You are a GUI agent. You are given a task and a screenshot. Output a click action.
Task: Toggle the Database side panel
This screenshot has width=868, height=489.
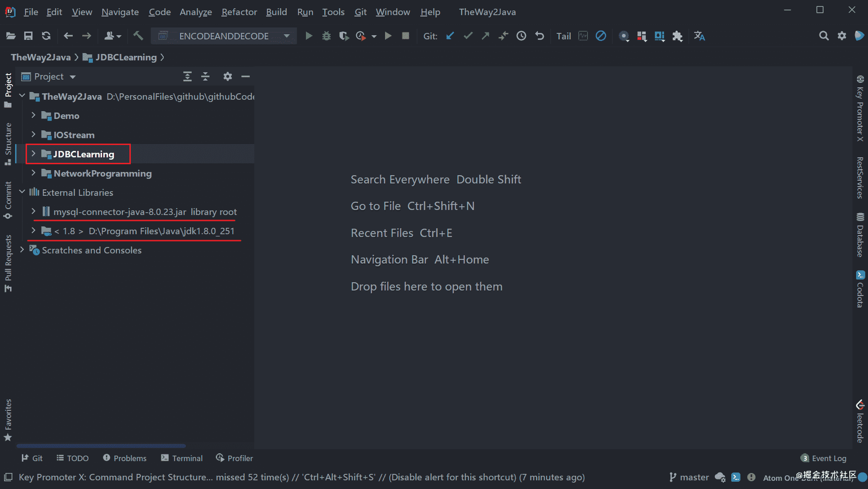[860, 235]
